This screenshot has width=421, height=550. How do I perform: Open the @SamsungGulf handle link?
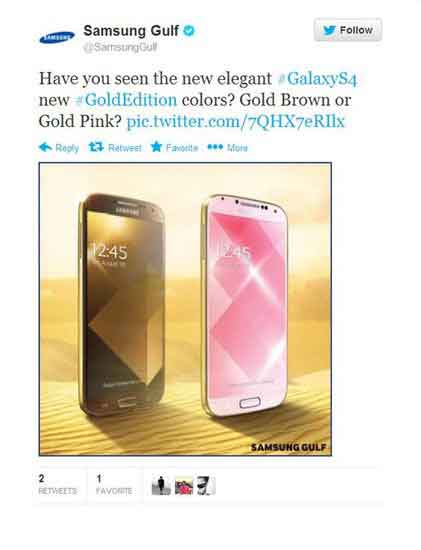pos(120,47)
